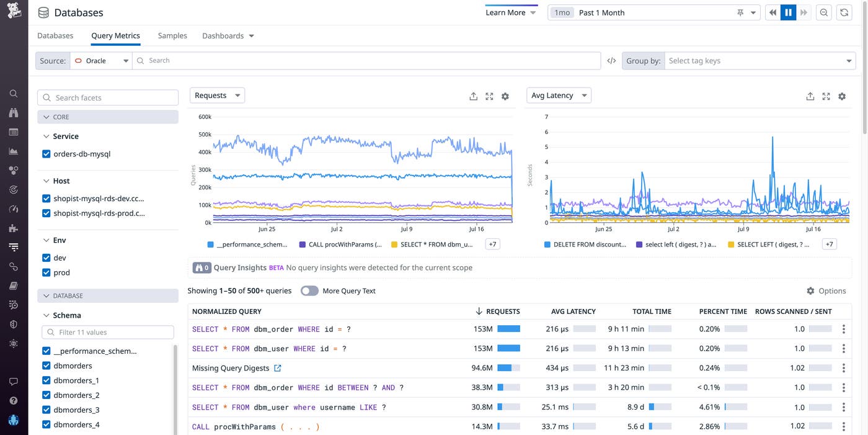
Task: Uncheck the orders-db-mysql service filter
Action: pos(46,153)
